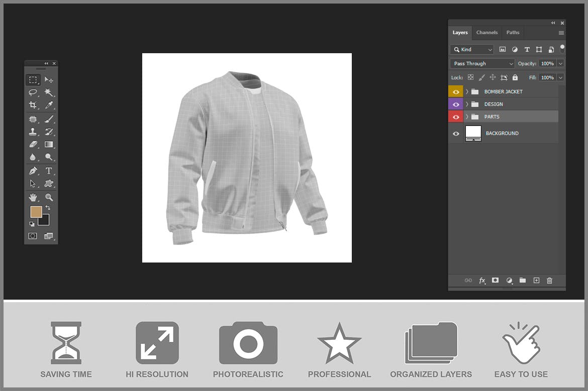Pick the Magic Wand tool
The height and width of the screenshot is (391, 588).
click(x=49, y=92)
